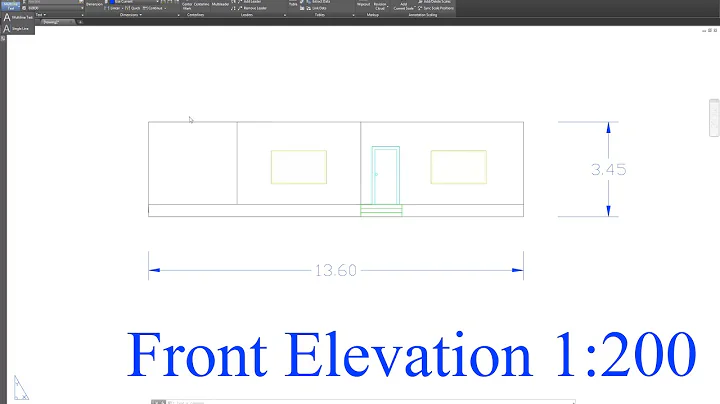Screen dimensions: 720x404
Task: Open the Dimensions panel dialog launcher arrow
Action: [179, 15]
